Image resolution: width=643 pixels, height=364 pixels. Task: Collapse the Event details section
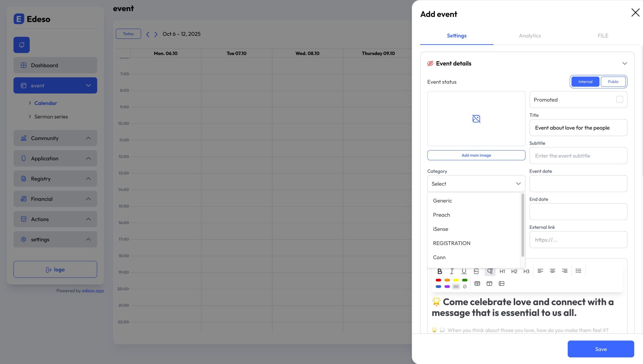pos(625,64)
